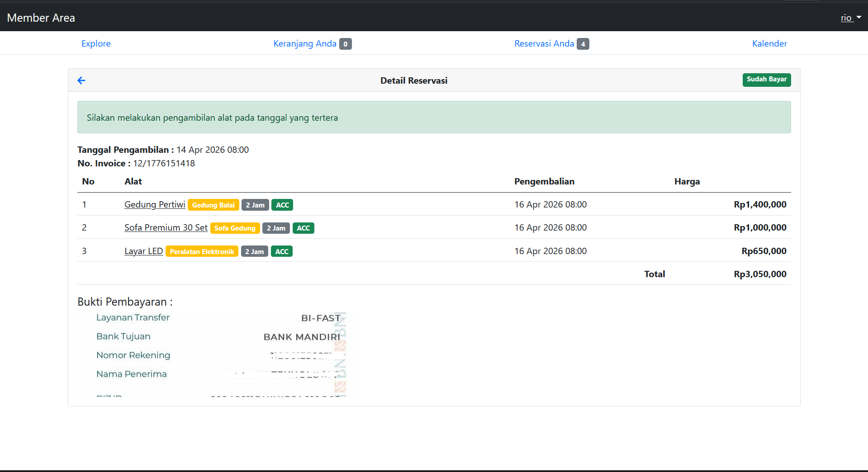Go back using the blue arrow icon

click(81, 80)
